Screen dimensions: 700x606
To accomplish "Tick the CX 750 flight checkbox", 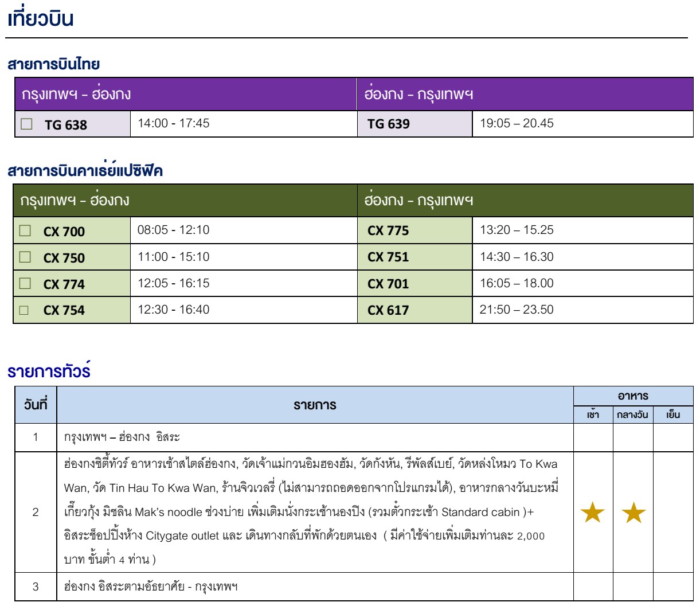I will point(25,257).
